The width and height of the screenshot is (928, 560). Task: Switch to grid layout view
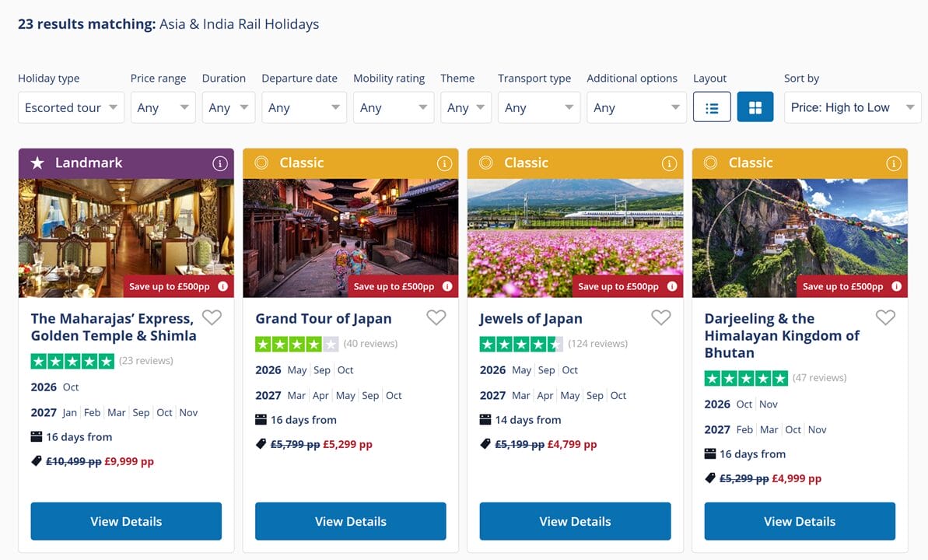click(x=755, y=107)
